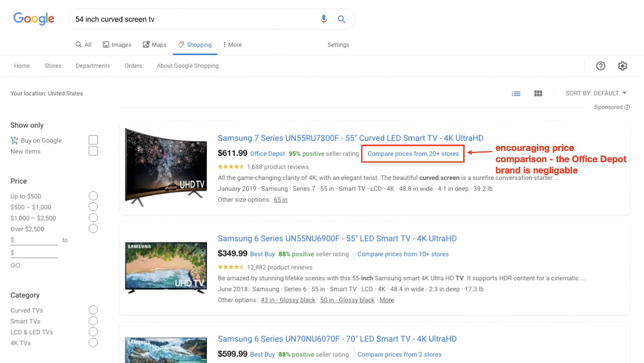Click Compare prices from 2 stores
The height and width of the screenshot is (363, 644).
(x=399, y=355)
